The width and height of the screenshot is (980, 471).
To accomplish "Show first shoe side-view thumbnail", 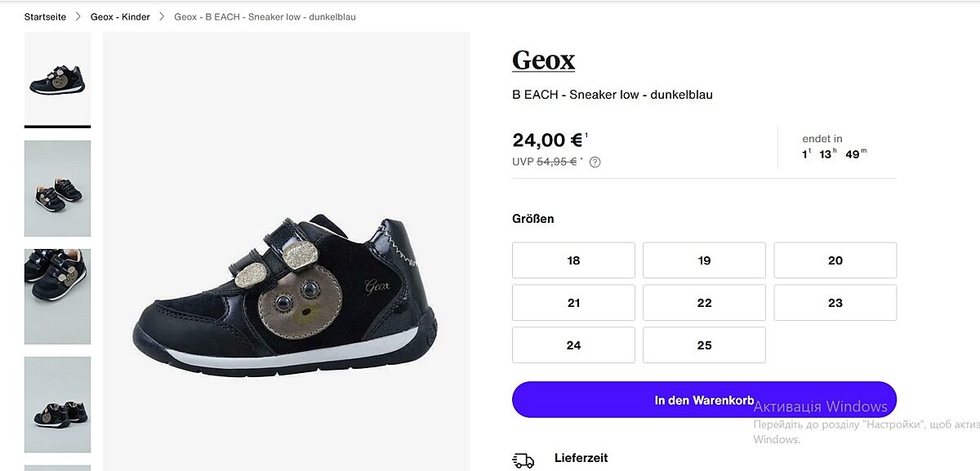I will click(x=57, y=79).
